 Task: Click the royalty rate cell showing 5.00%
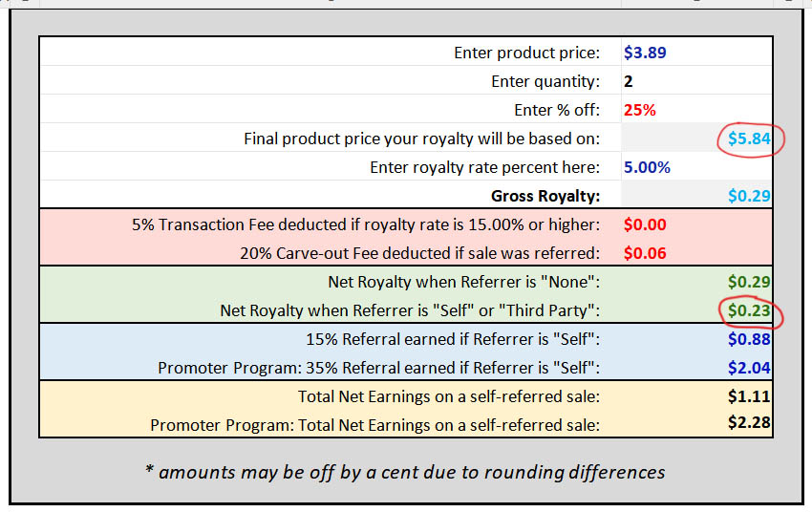pyautogui.click(x=696, y=167)
